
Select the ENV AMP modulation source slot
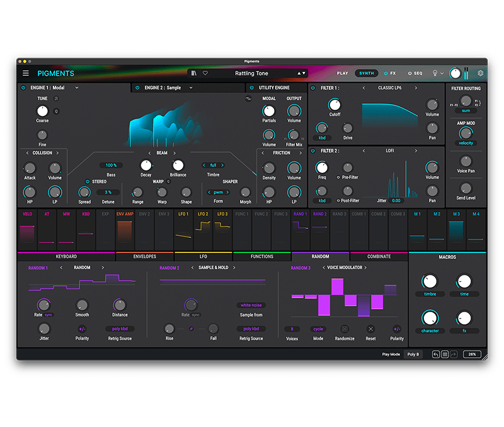pos(125,230)
